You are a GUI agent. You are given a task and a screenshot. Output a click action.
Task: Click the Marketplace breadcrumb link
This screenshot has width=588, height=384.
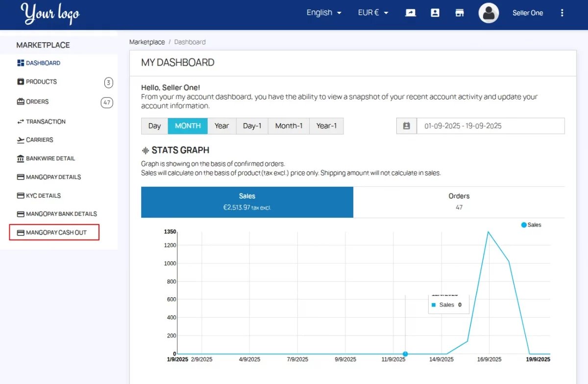click(x=147, y=42)
